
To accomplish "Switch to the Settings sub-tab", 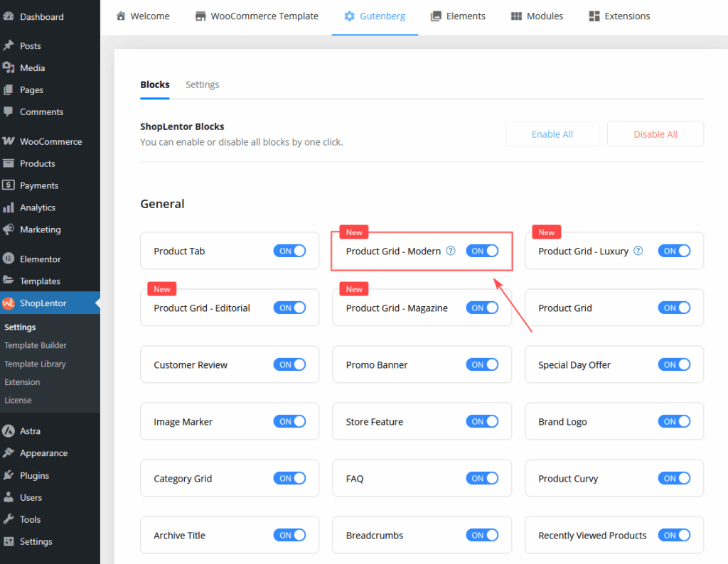I will click(202, 85).
